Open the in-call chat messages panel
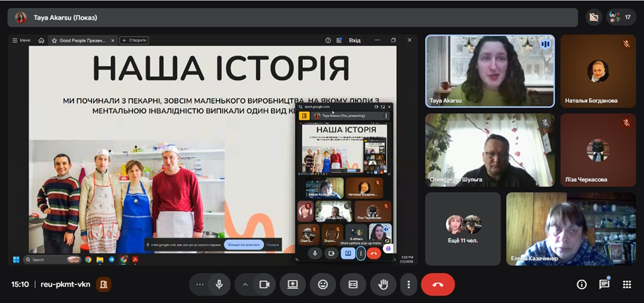 pyautogui.click(x=604, y=284)
